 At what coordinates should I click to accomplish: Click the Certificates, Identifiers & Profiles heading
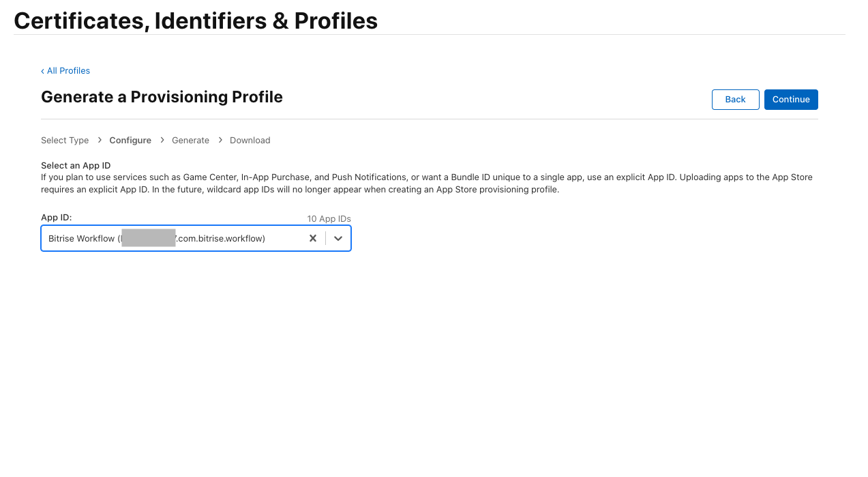coord(196,20)
